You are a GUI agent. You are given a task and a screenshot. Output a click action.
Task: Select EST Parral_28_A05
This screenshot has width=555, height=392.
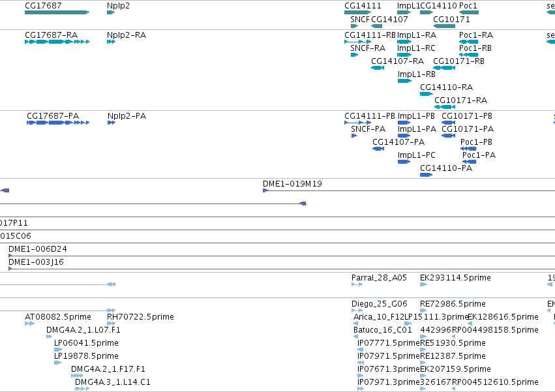pyautogui.click(x=357, y=284)
